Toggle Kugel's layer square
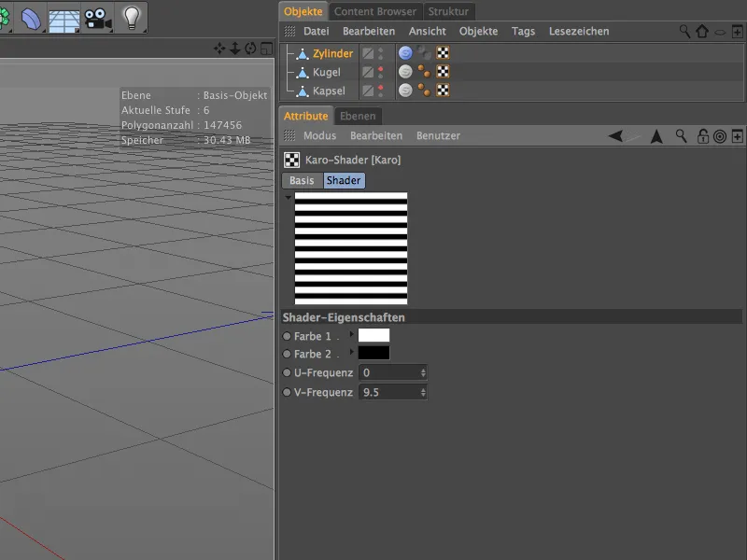 pyautogui.click(x=367, y=72)
